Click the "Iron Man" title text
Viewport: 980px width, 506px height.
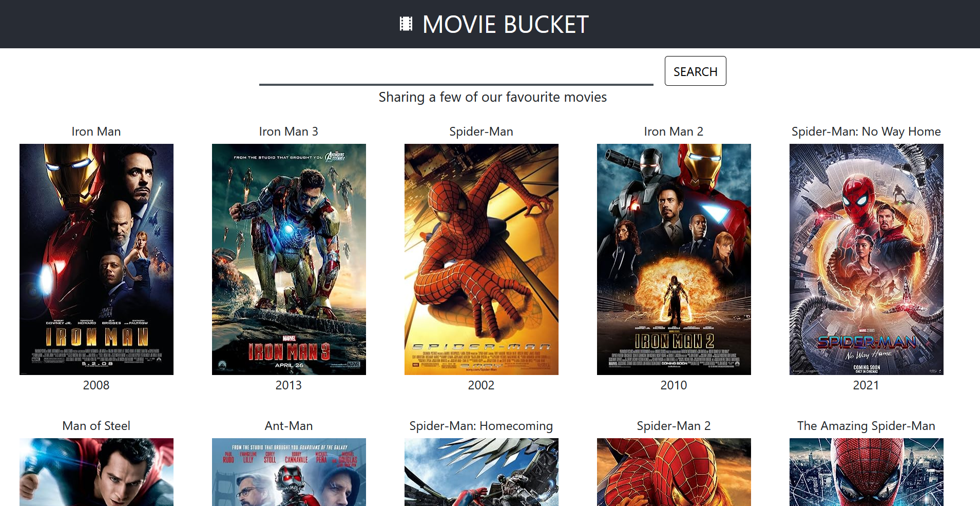click(x=97, y=132)
